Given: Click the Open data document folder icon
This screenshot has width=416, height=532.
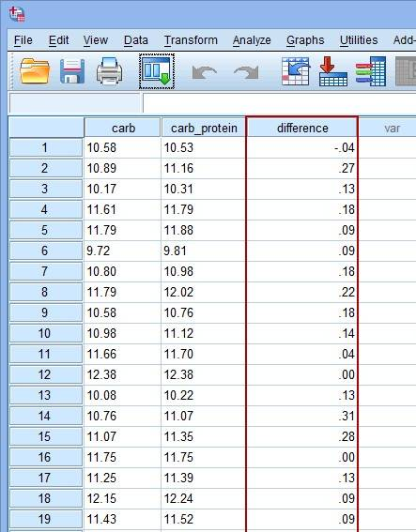Looking at the screenshot, I should pyautogui.click(x=35, y=71).
